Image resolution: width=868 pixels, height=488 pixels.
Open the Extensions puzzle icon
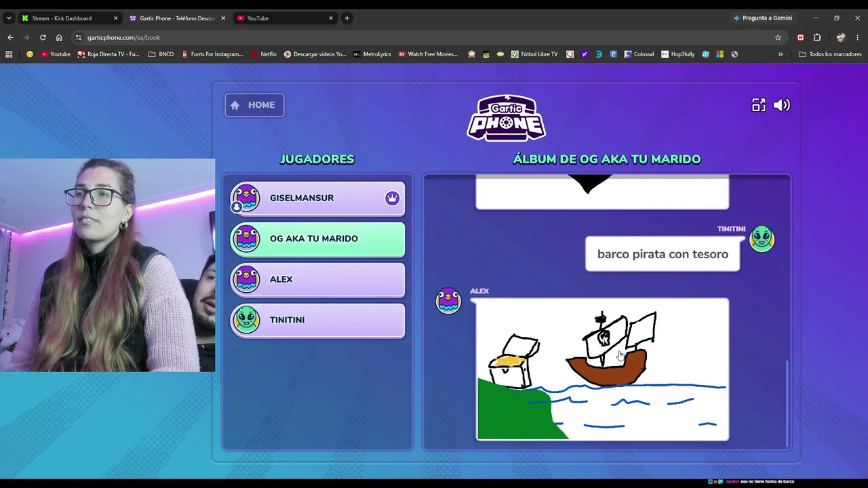pos(817,37)
